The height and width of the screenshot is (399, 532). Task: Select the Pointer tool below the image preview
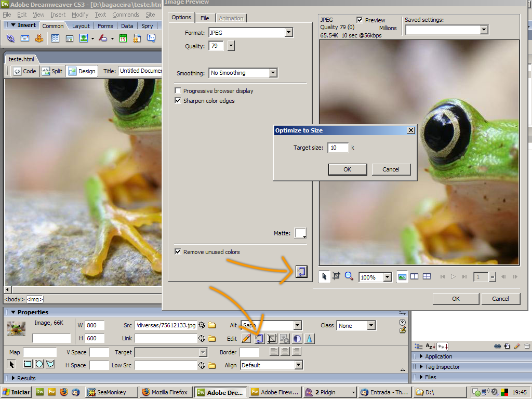[324, 276]
